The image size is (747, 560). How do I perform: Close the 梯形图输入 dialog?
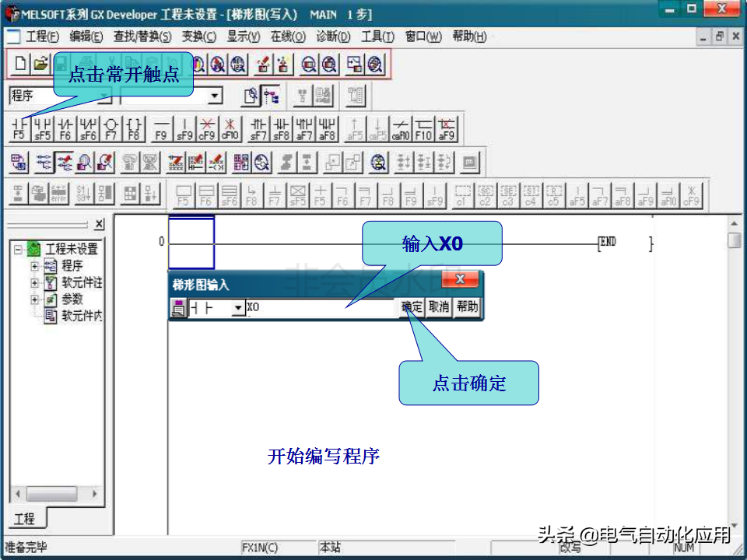(x=460, y=279)
